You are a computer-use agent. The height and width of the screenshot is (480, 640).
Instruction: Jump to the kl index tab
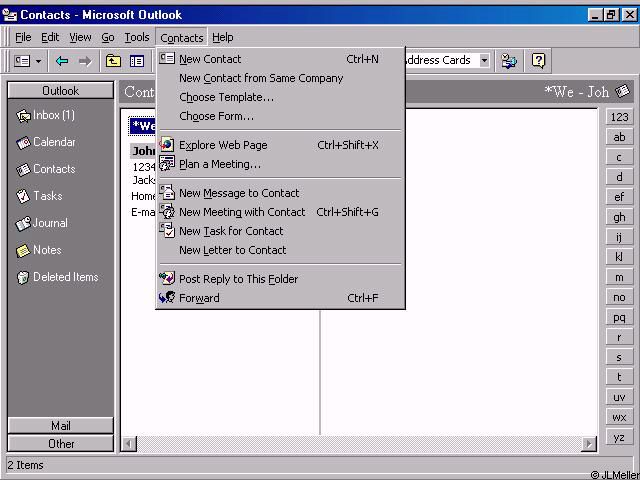[x=619, y=257]
